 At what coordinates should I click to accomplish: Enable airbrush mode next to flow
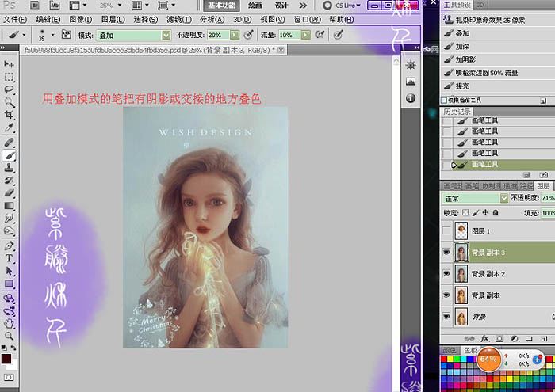(x=320, y=35)
